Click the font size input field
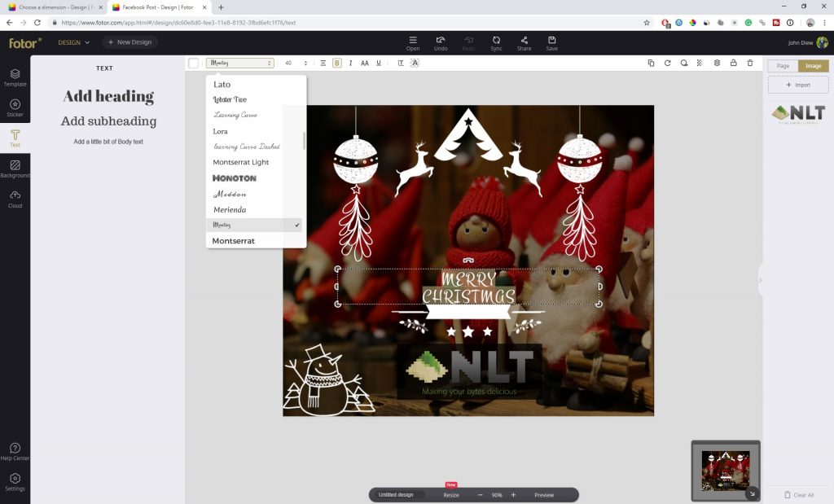The image size is (834, 504). tap(290, 63)
